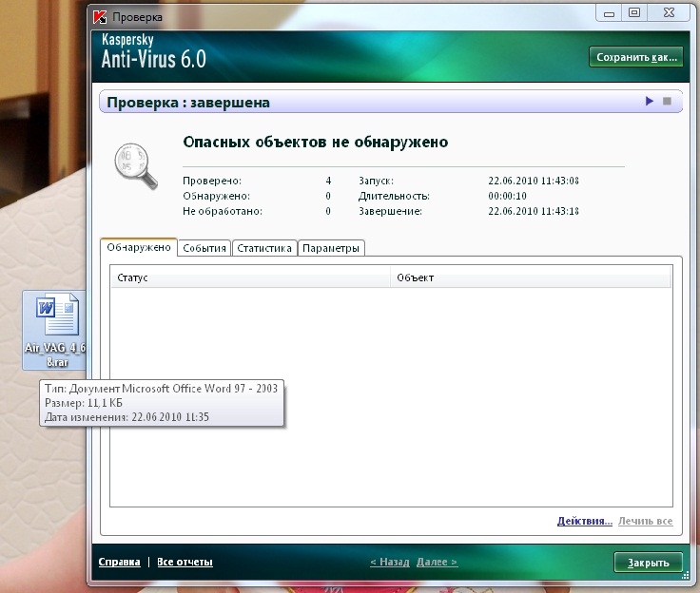Click the Kaspersky logo icon in title bar

coord(100,16)
